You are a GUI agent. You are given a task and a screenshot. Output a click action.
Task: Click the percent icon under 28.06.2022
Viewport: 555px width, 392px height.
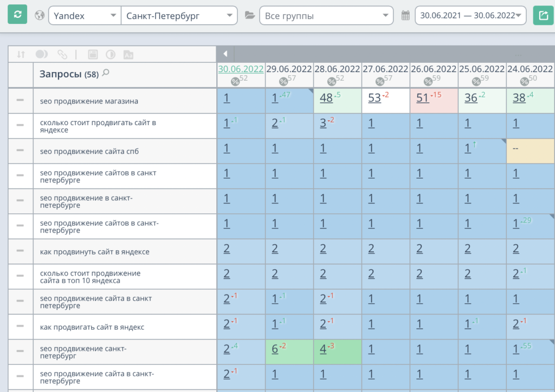point(331,82)
